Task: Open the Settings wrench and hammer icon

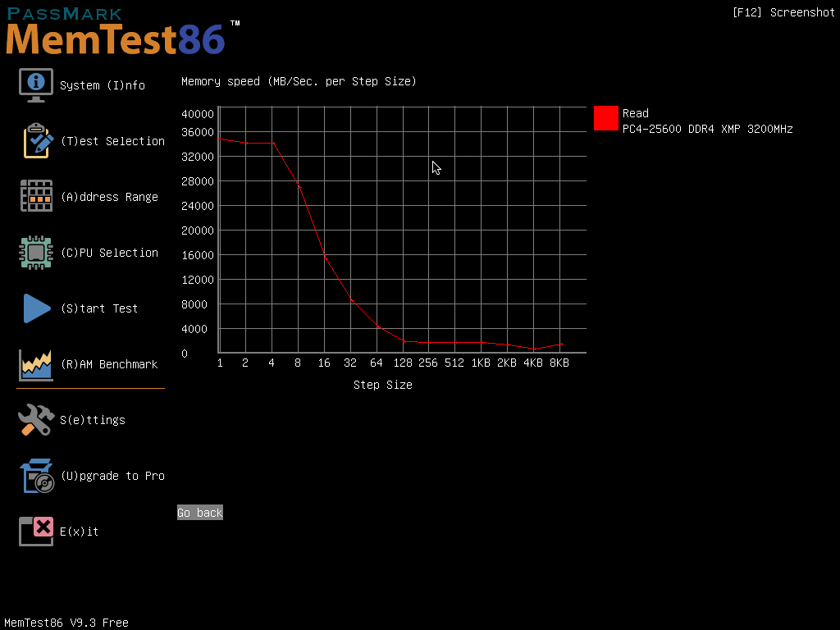Action: (36, 419)
